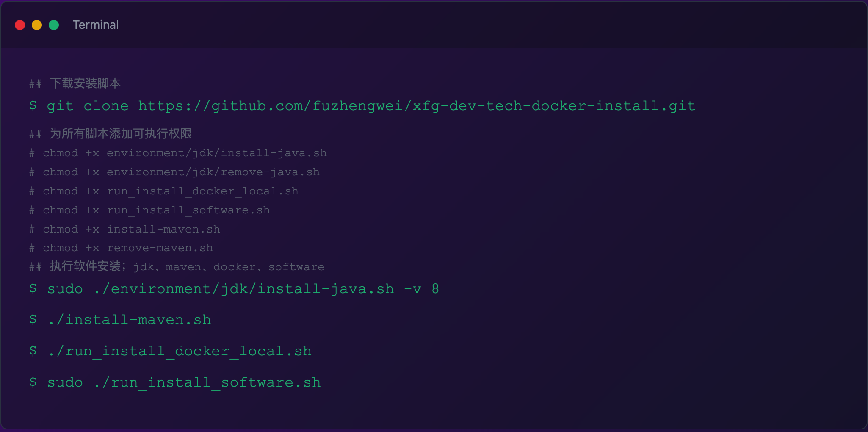This screenshot has width=868, height=432.
Task: Click the sudo install-java.sh -v 8 command
Action: pos(234,289)
